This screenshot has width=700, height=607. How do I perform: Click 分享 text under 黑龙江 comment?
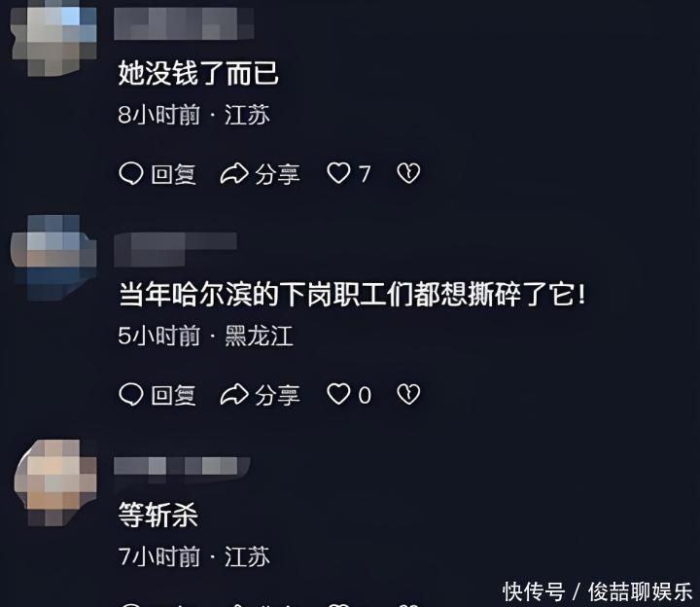[x=277, y=395]
